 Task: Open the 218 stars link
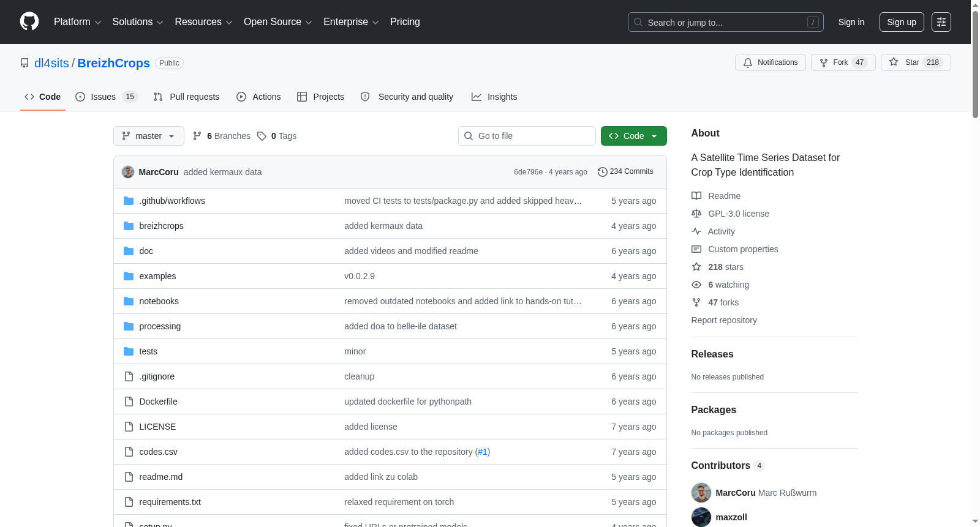pyautogui.click(x=726, y=267)
